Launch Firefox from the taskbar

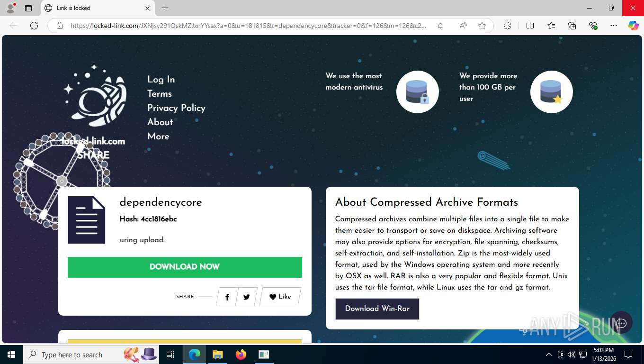(x=241, y=355)
